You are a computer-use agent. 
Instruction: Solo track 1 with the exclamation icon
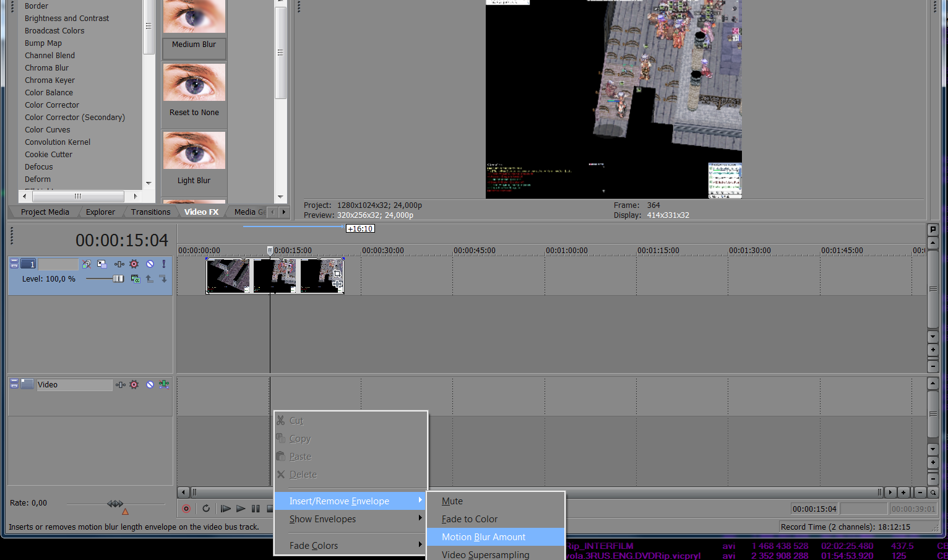(163, 264)
